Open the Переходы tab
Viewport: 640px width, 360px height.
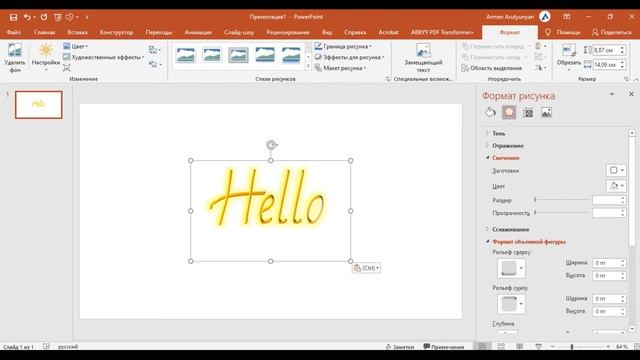pos(159,32)
